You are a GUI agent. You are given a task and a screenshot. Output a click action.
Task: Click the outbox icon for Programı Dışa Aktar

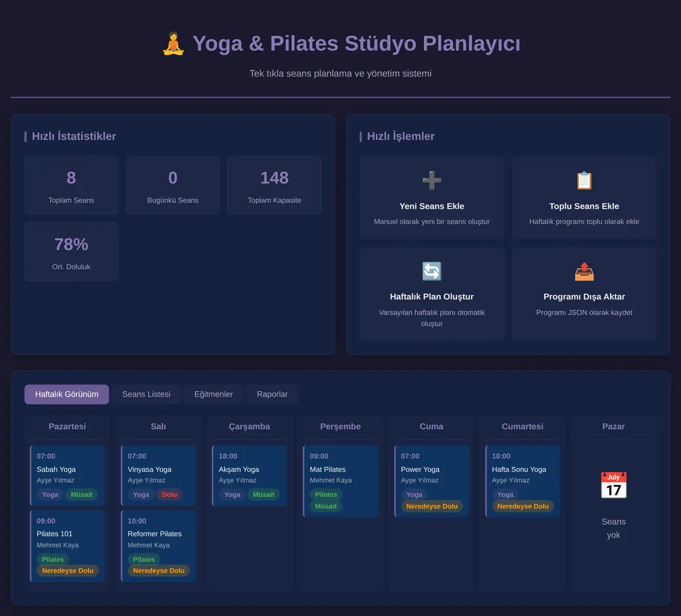coord(584,271)
